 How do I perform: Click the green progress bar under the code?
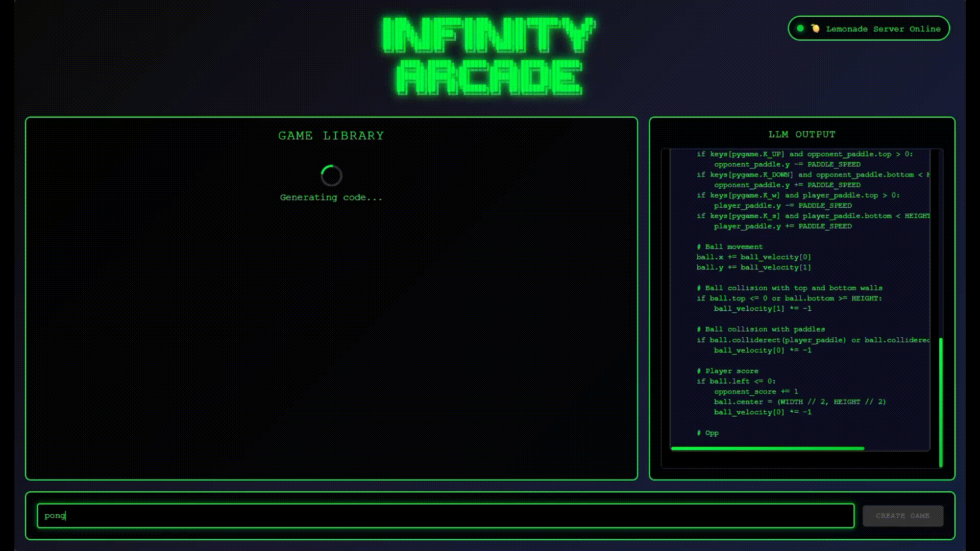(x=767, y=448)
